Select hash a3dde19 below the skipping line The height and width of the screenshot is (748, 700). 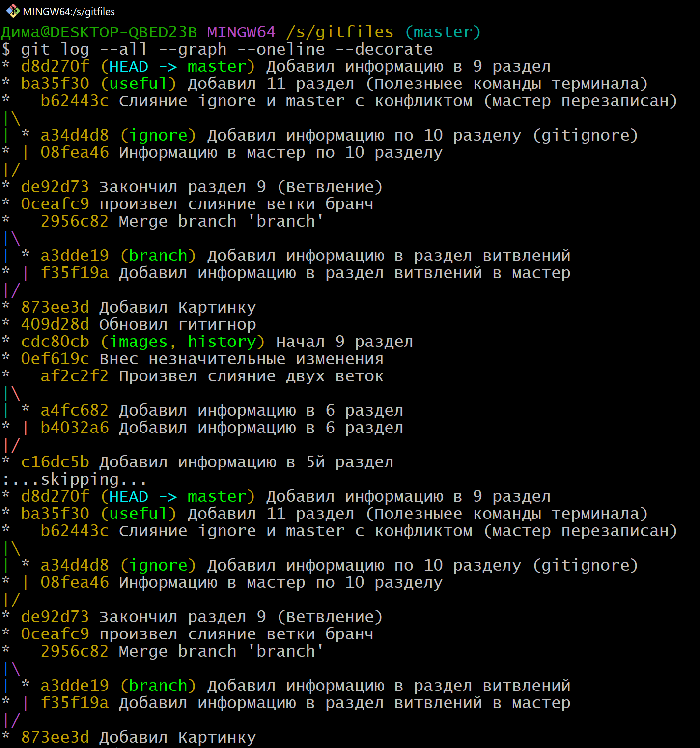[75, 686]
